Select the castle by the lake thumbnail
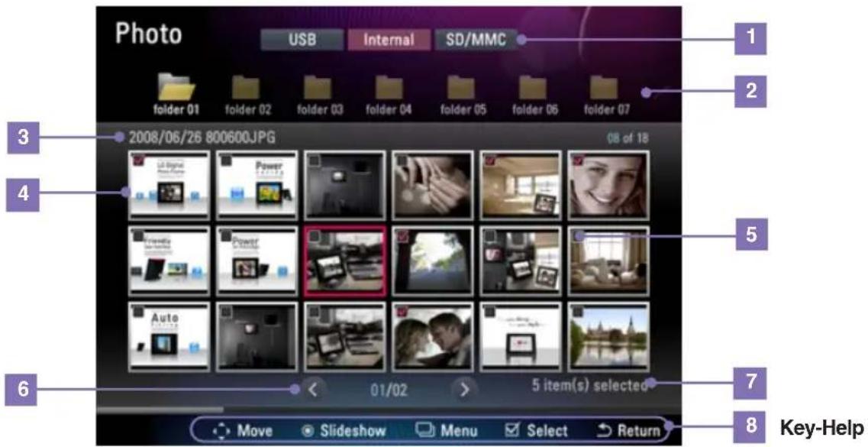 [x=608, y=336]
